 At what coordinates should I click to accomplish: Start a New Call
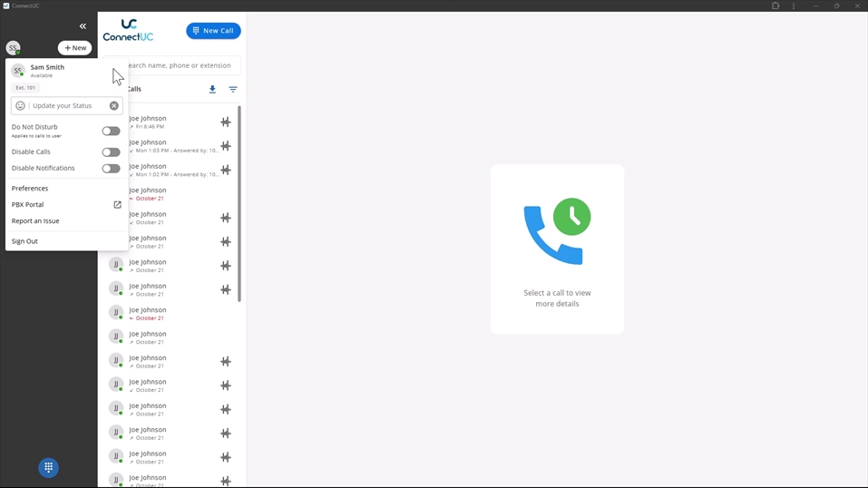(x=213, y=31)
